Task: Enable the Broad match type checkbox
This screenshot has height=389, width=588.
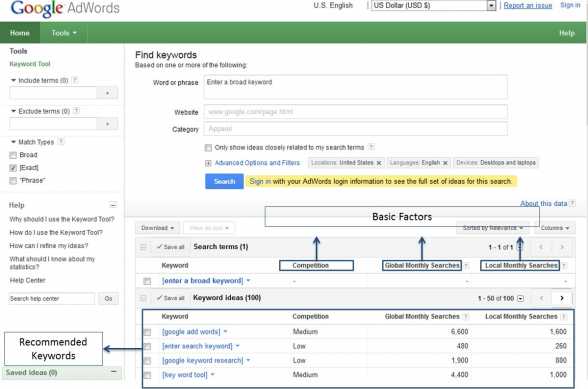Action: point(13,155)
